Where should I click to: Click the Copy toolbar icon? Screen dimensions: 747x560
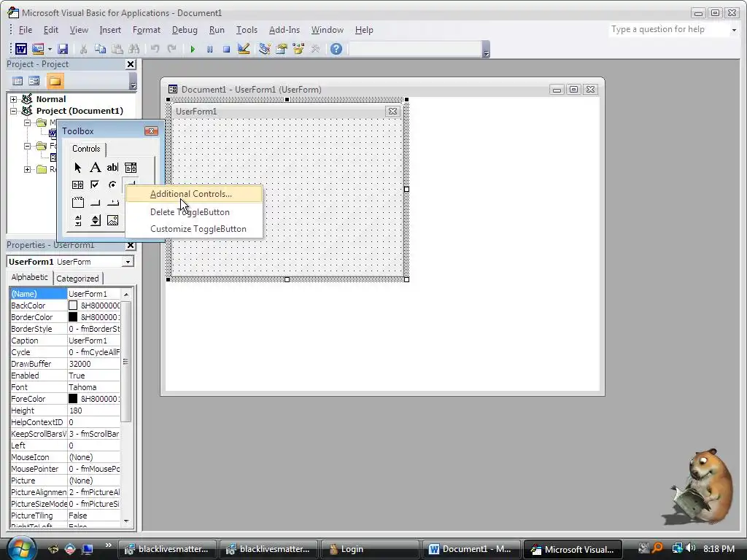(x=100, y=49)
